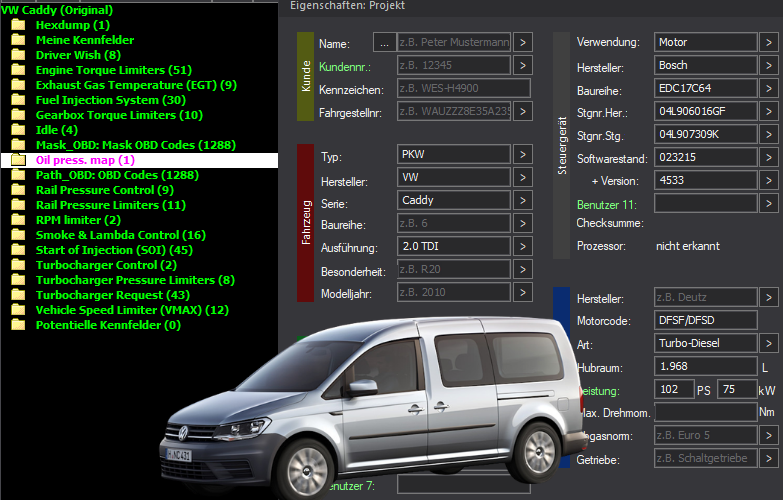
Task: Open the arrow next to Hersteller Bosch
Action: pos(769,65)
